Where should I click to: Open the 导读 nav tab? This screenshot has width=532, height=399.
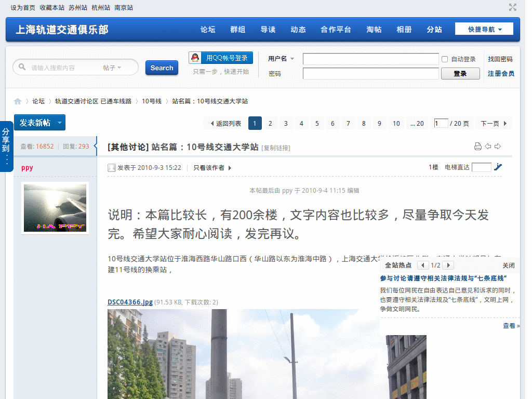click(268, 30)
